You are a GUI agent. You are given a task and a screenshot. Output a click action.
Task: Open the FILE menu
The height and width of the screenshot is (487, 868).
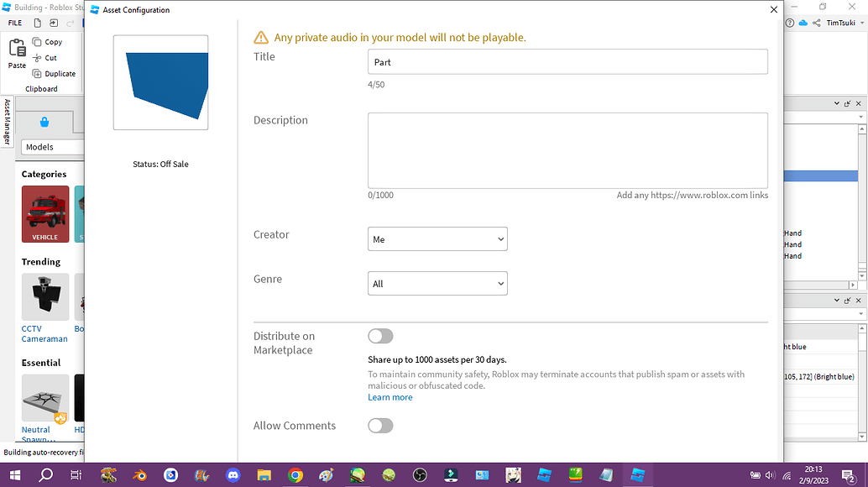(x=15, y=23)
